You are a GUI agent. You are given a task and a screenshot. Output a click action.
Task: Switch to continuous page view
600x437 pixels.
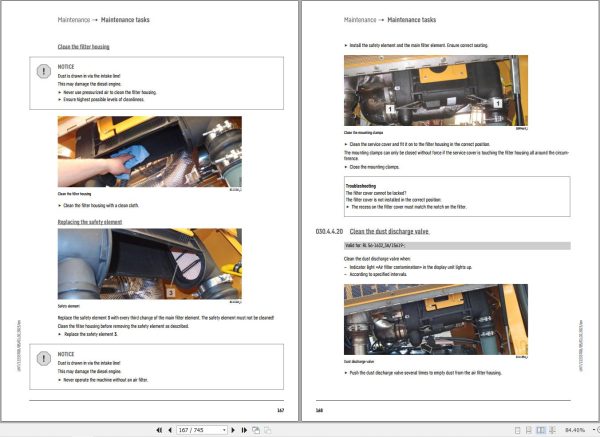coord(529,430)
